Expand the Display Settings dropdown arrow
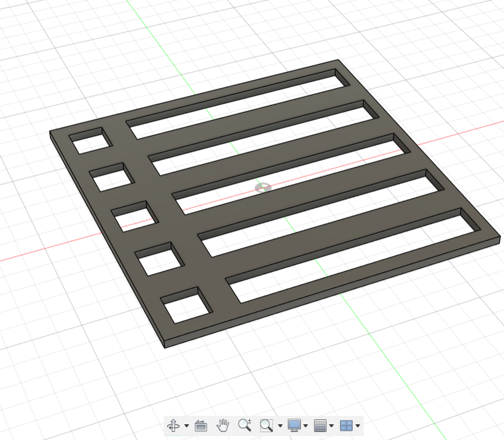This screenshot has height=440, width=504. [305, 425]
